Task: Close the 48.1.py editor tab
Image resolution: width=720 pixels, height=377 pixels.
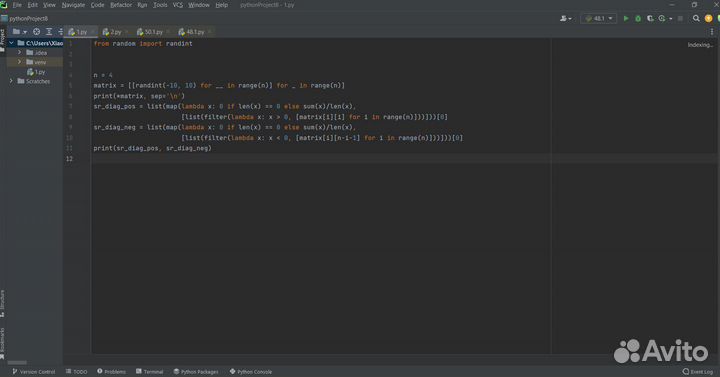Action: pyautogui.click(x=209, y=32)
